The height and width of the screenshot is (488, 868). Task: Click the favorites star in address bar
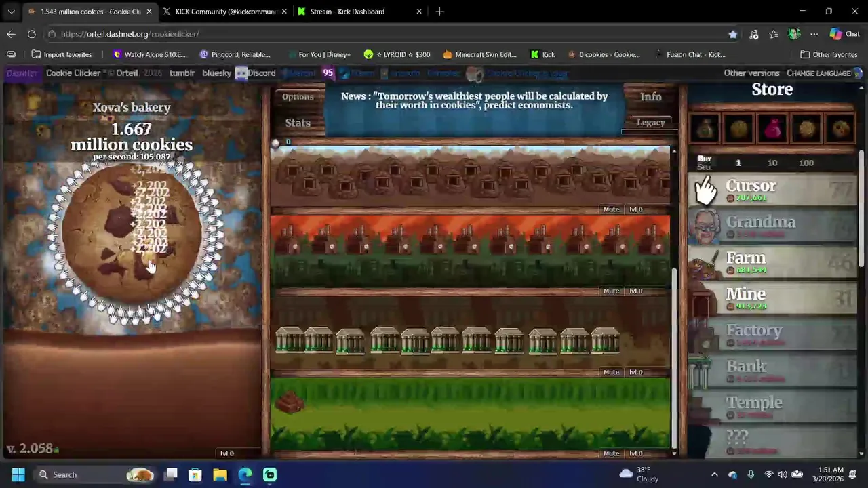tap(732, 34)
